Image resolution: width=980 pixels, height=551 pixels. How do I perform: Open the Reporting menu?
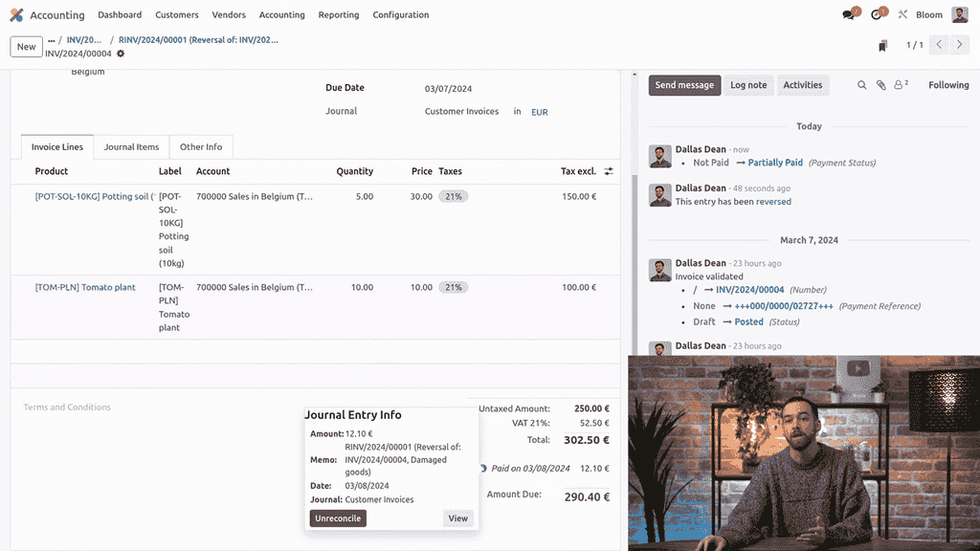point(341,14)
